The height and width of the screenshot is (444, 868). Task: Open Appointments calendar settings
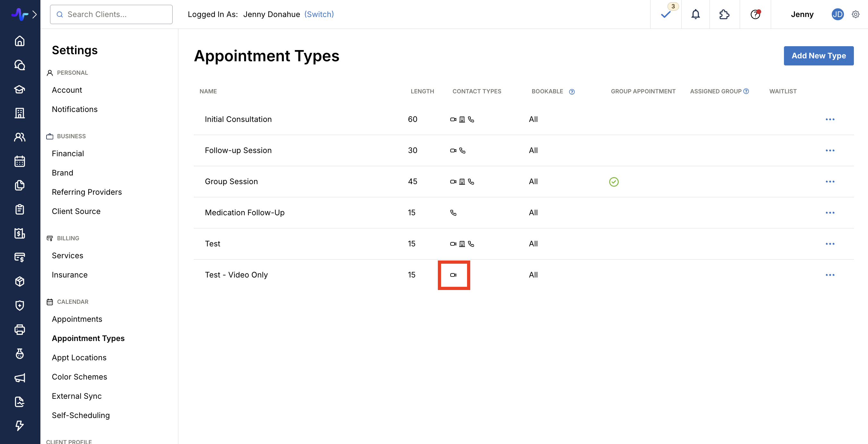click(77, 319)
